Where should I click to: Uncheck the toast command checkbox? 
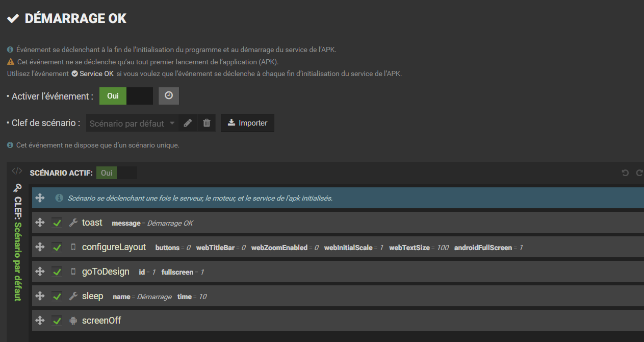coord(57,223)
